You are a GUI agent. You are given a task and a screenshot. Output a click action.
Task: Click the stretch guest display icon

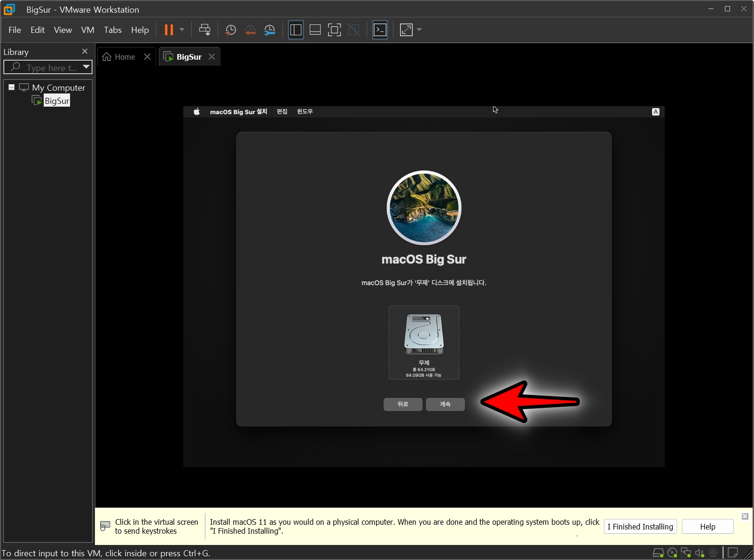pos(406,30)
